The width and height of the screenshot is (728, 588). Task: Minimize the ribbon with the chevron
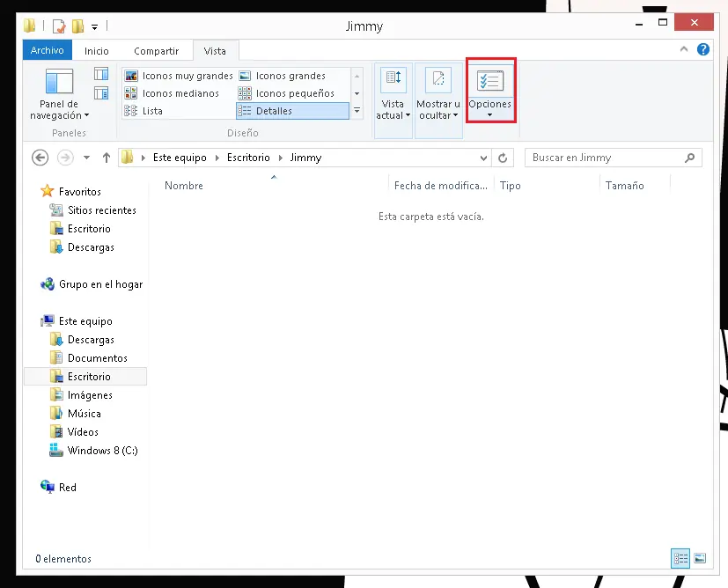[684, 49]
